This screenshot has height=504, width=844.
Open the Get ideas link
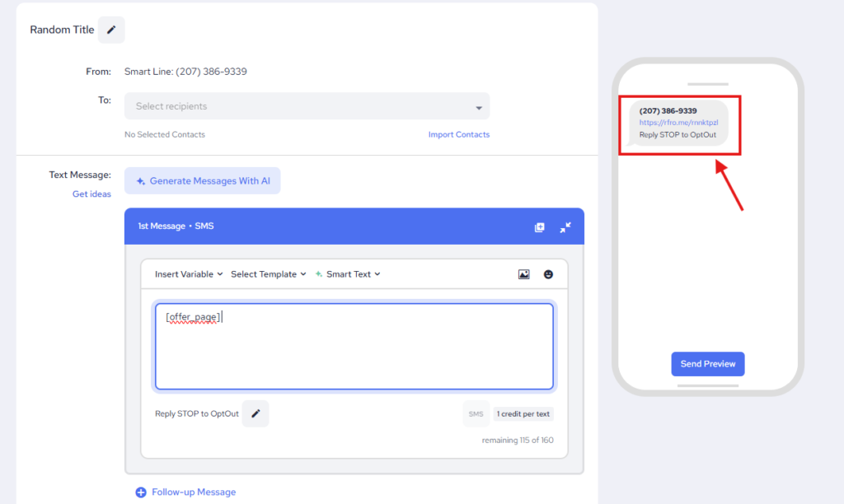(x=91, y=194)
